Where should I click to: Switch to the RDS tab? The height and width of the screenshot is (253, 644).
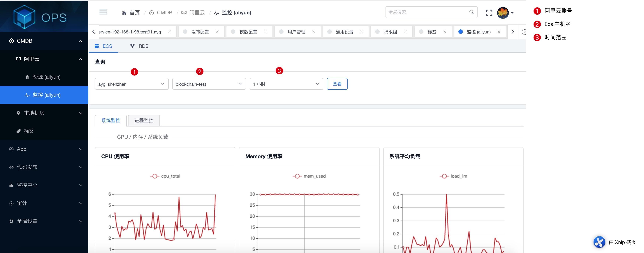[x=140, y=46]
